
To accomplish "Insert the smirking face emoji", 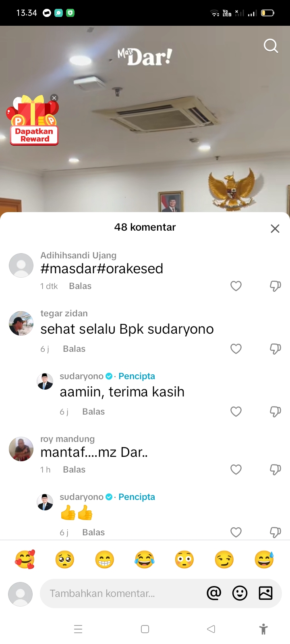I will tap(224, 559).
